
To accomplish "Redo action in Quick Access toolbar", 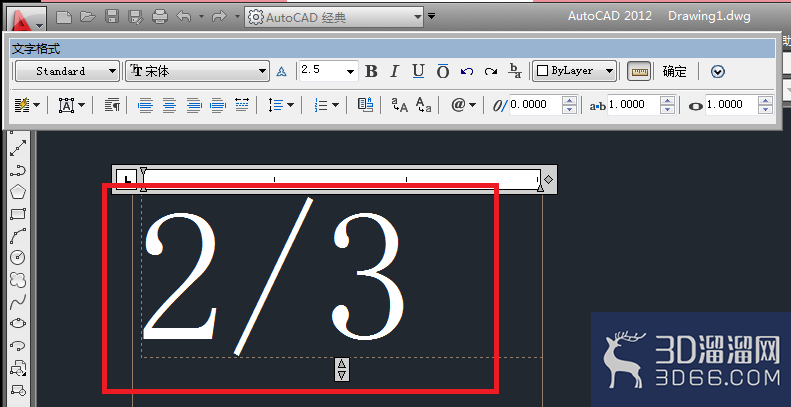I will pyautogui.click(x=219, y=17).
